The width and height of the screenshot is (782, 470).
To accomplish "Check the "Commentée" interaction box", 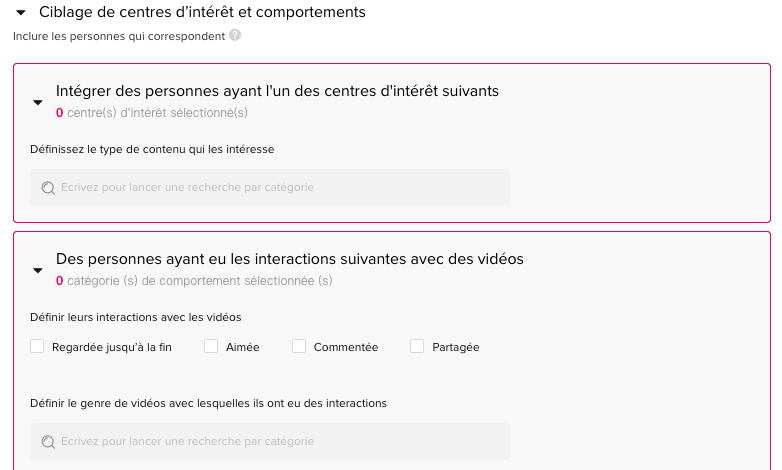I will [x=299, y=347].
